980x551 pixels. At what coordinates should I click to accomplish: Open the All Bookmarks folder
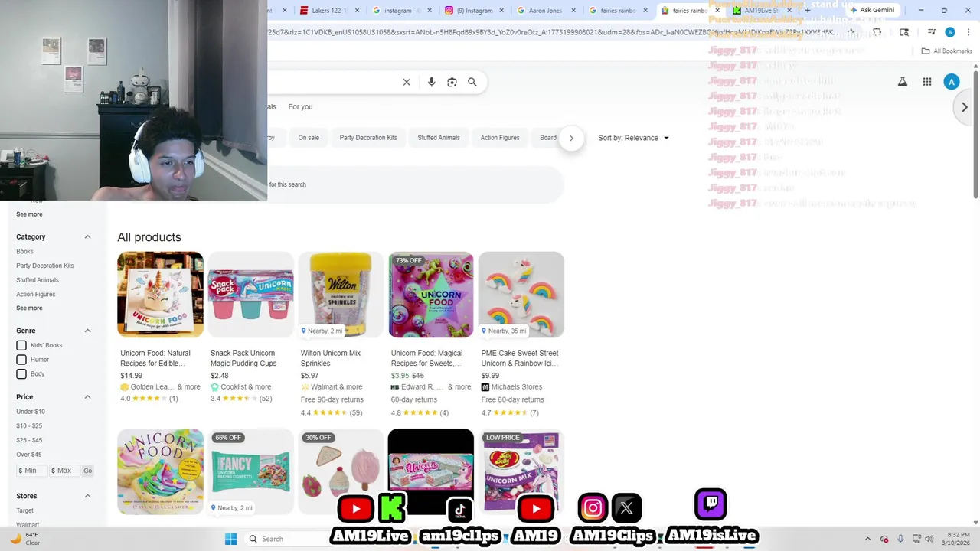947,51
